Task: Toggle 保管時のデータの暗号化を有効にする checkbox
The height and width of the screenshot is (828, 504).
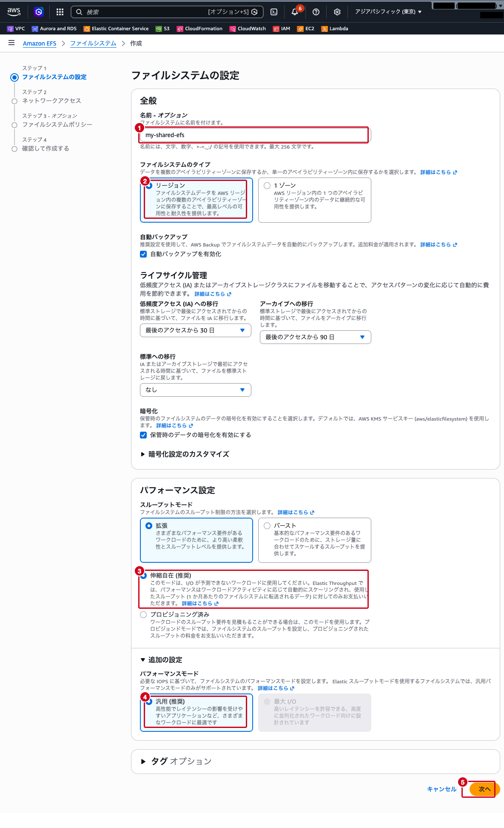Action: point(143,435)
